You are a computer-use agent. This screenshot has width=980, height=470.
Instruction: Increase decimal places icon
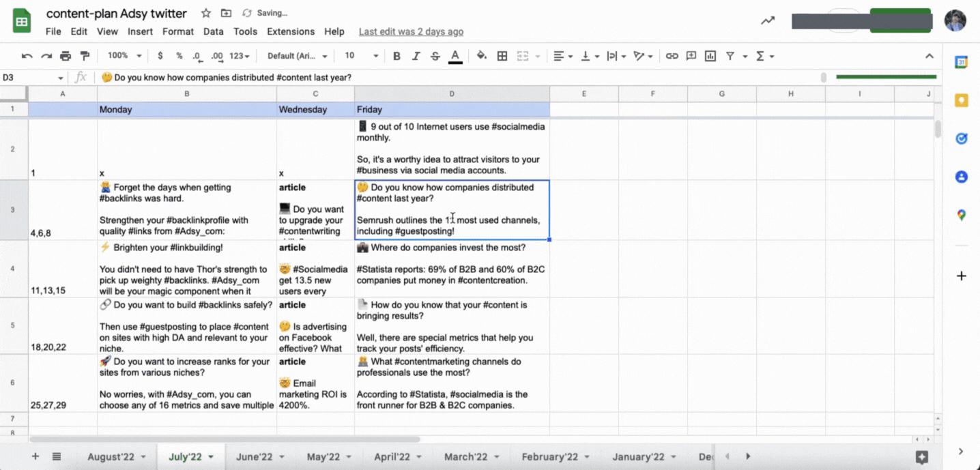[216, 56]
